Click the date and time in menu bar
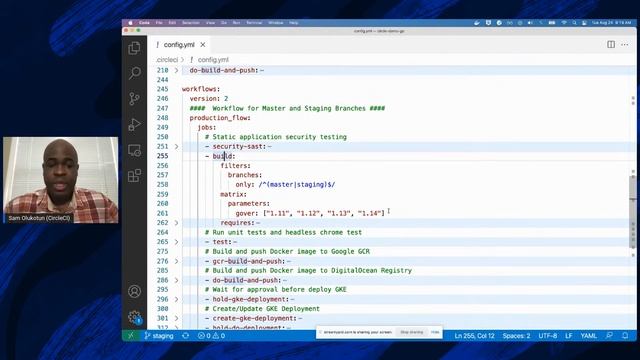Viewport: 640px width, 360px height. point(611,23)
